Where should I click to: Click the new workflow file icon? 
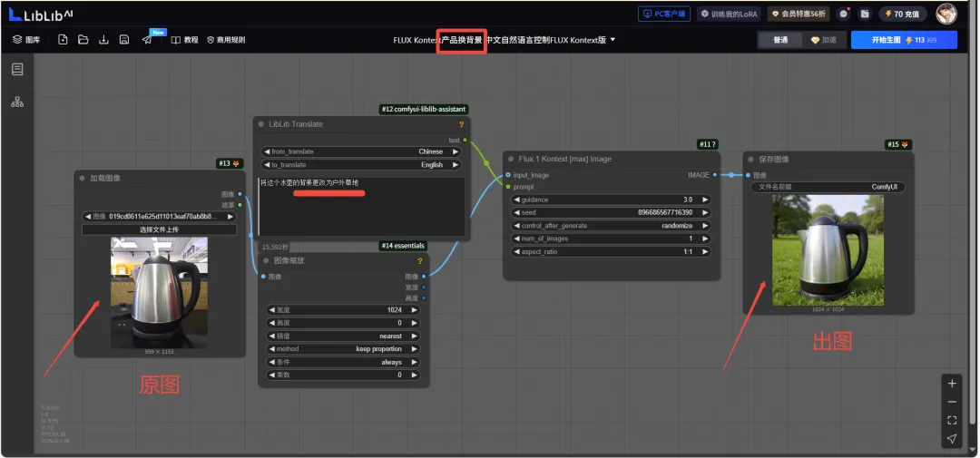pyautogui.click(x=63, y=39)
